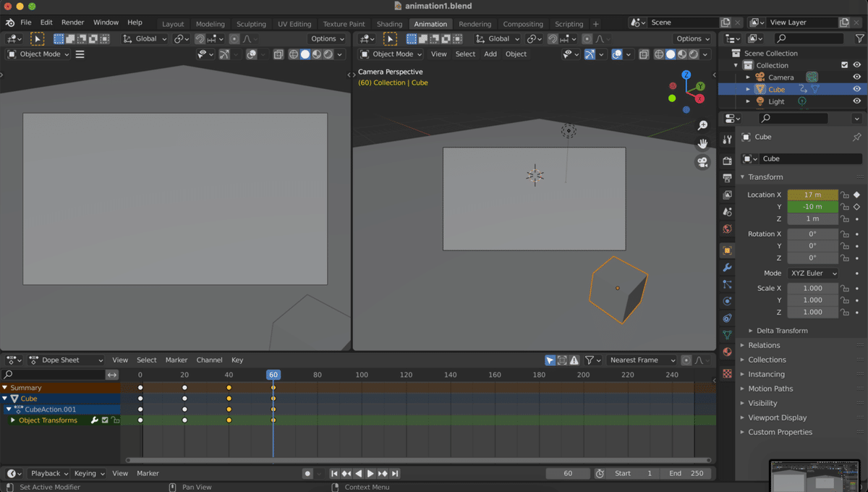Jump to the end frame of playback
Viewport: 868px width, 492px height.
click(x=395, y=473)
